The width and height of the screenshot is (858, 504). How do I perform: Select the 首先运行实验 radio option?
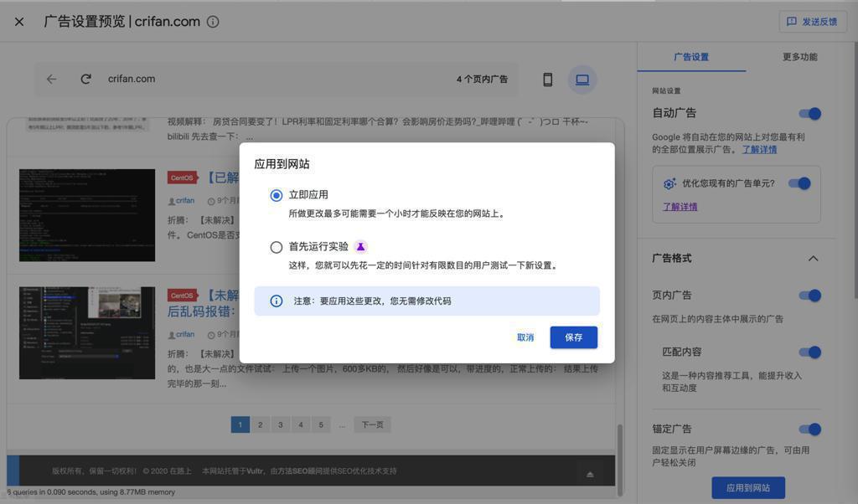pos(277,247)
